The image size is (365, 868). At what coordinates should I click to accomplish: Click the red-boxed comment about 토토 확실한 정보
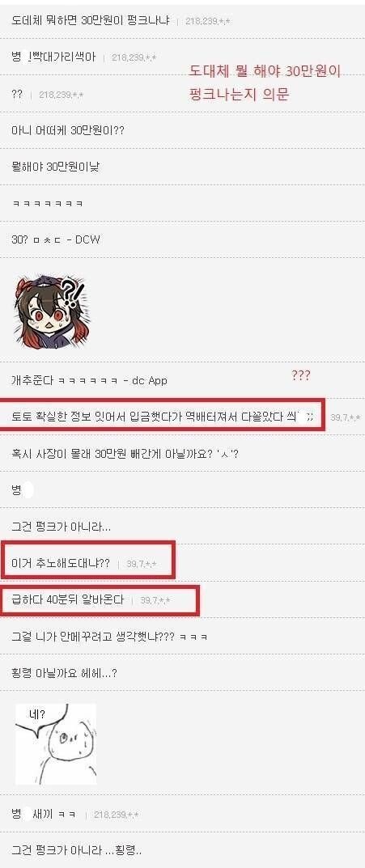[163, 416]
